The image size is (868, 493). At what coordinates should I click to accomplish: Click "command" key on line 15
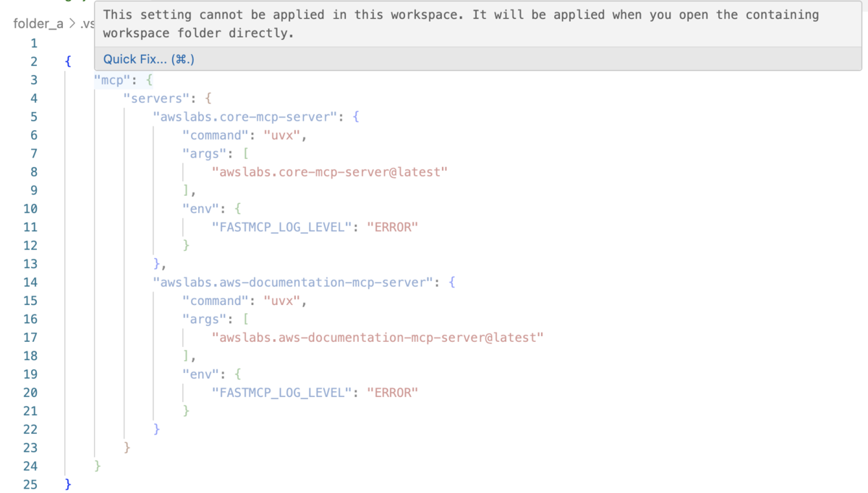coord(215,301)
